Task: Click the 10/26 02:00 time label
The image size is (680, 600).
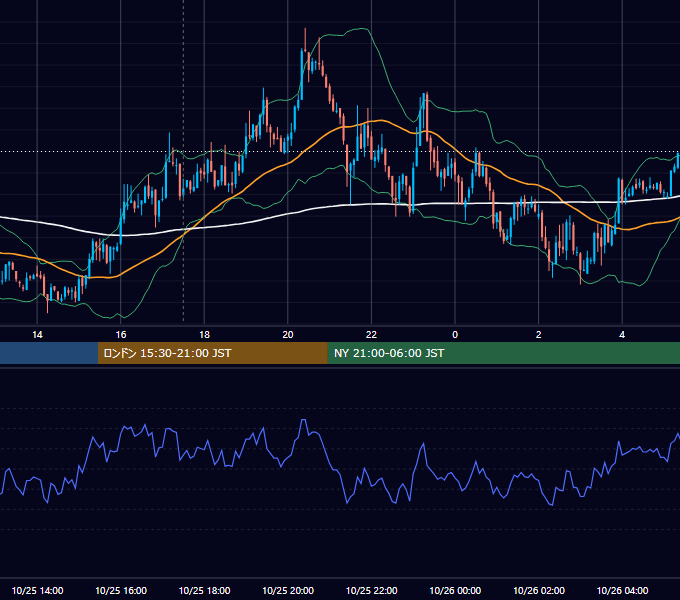Action: pos(539,590)
